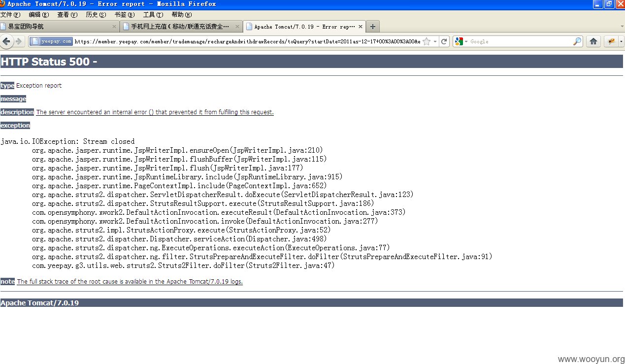Close the Apache Tomcat error report tab
Viewport: 625px width, 364px height.
point(361,27)
